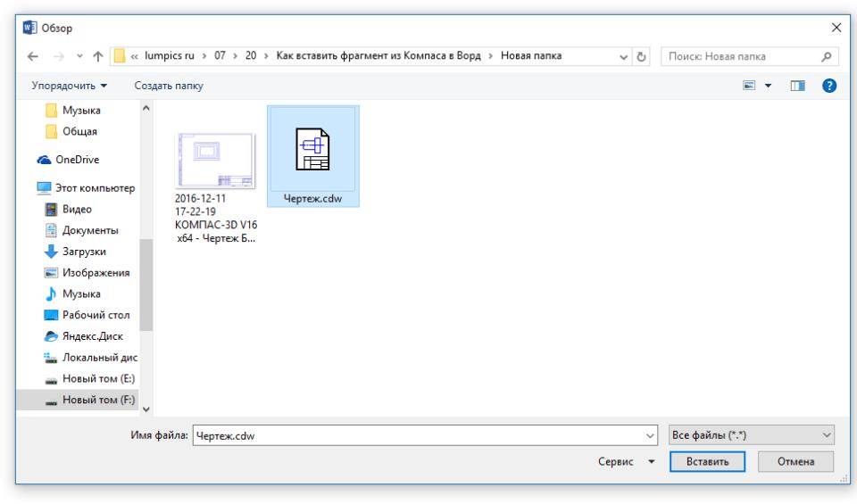
Task: Select the Чертеж.cdw file icon
Action: tap(312, 152)
